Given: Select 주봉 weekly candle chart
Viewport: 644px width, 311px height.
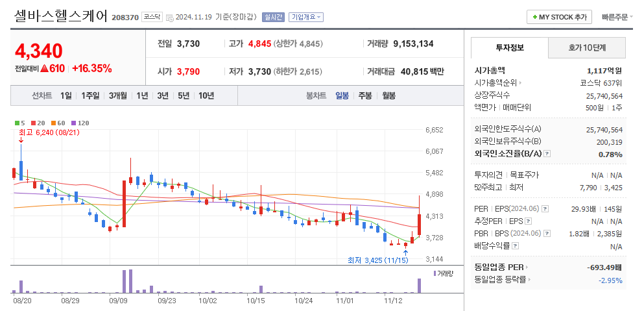Looking at the screenshot, I should click(365, 96).
